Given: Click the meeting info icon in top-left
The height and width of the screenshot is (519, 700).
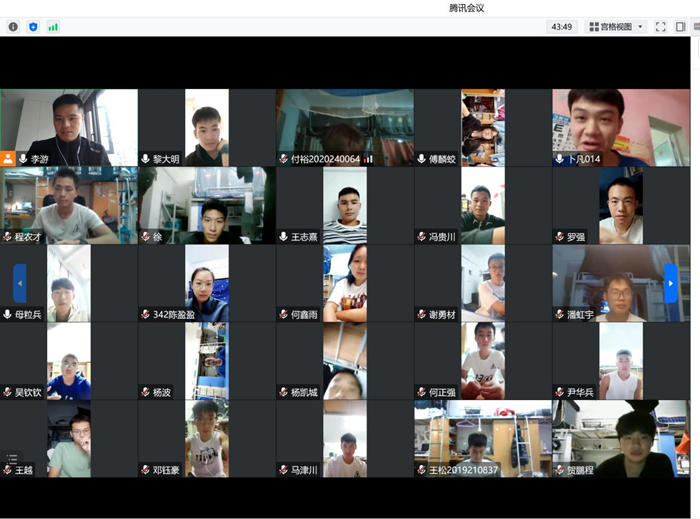Looking at the screenshot, I should 13,27.
